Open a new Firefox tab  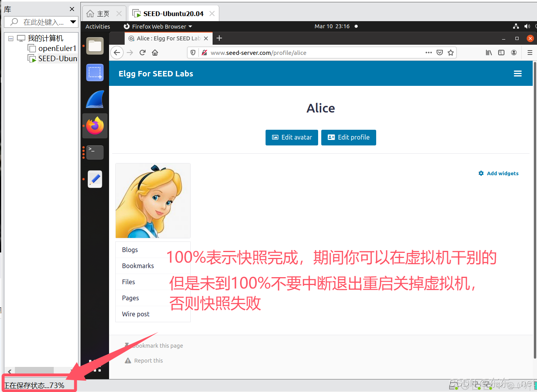219,38
